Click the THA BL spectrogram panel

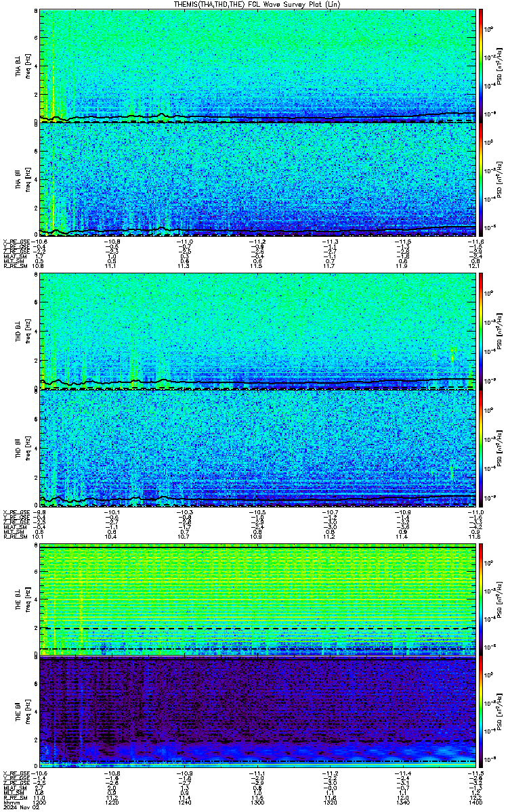pyautogui.click(x=258, y=66)
